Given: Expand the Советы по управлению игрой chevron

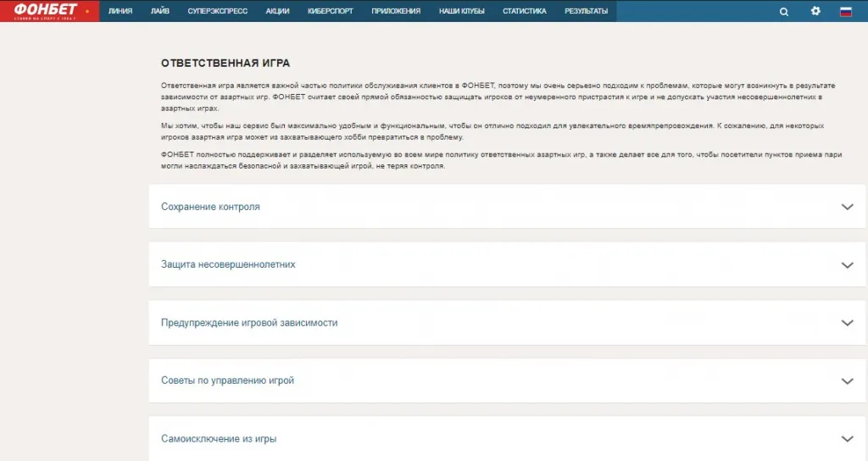Looking at the screenshot, I should coord(847,380).
